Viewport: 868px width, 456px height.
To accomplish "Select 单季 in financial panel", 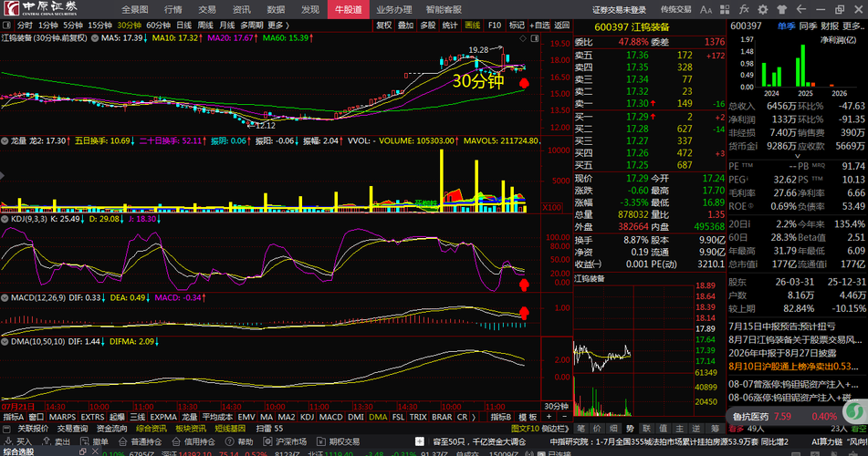I will [x=786, y=26].
